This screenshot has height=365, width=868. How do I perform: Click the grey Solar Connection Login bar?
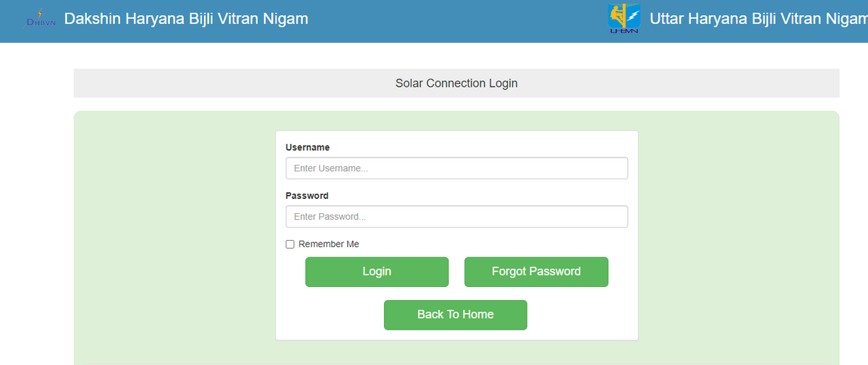(217, 83)
